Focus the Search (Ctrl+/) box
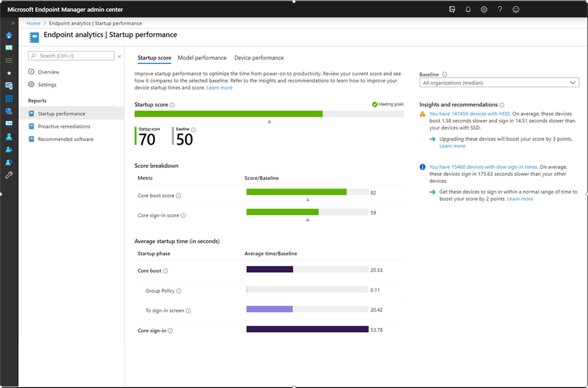588x388 pixels. click(71, 56)
